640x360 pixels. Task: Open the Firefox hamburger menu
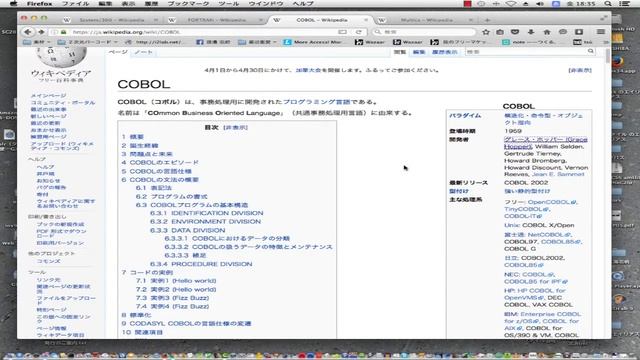(601, 32)
